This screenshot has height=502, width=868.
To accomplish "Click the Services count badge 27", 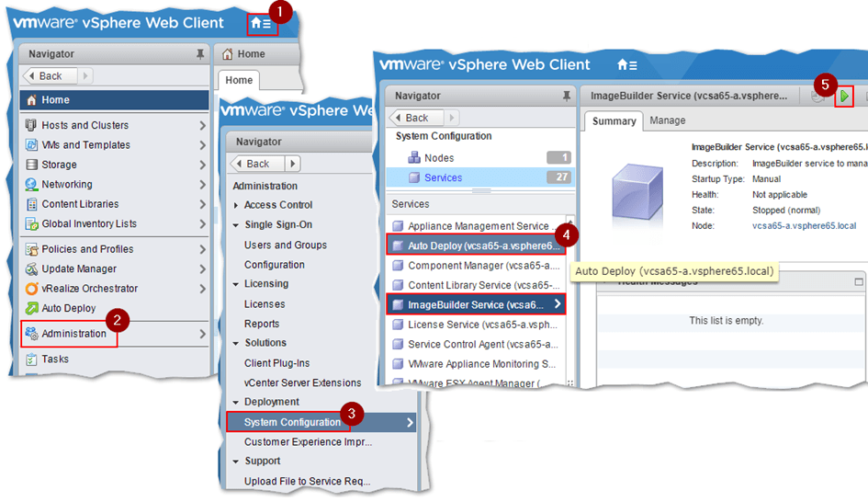I will click(x=558, y=177).
